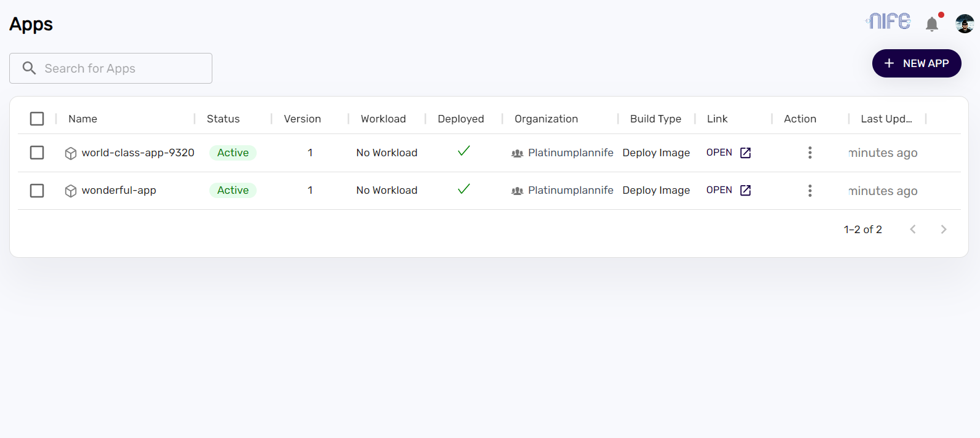Sort by the Name column header

coord(82,119)
